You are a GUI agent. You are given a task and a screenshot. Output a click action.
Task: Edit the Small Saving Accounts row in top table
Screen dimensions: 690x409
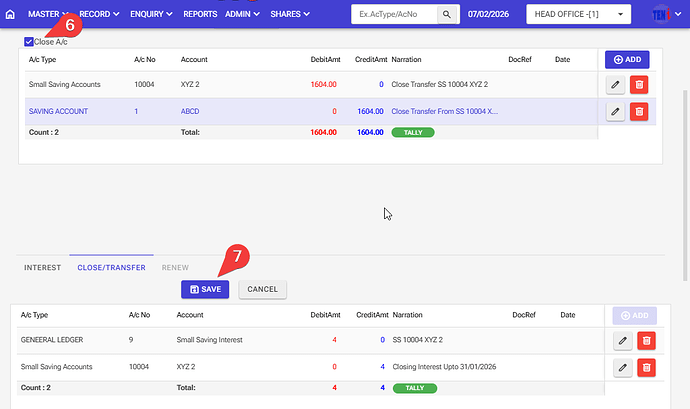click(615, 85)
